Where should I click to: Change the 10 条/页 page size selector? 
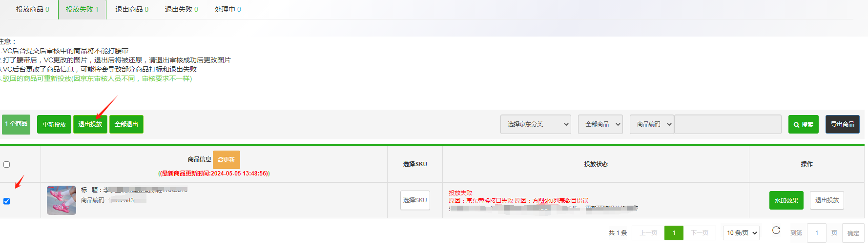point(741,233)
